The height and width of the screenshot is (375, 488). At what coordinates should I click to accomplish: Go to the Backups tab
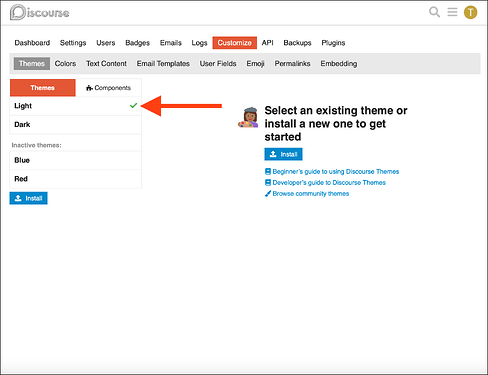297,43
